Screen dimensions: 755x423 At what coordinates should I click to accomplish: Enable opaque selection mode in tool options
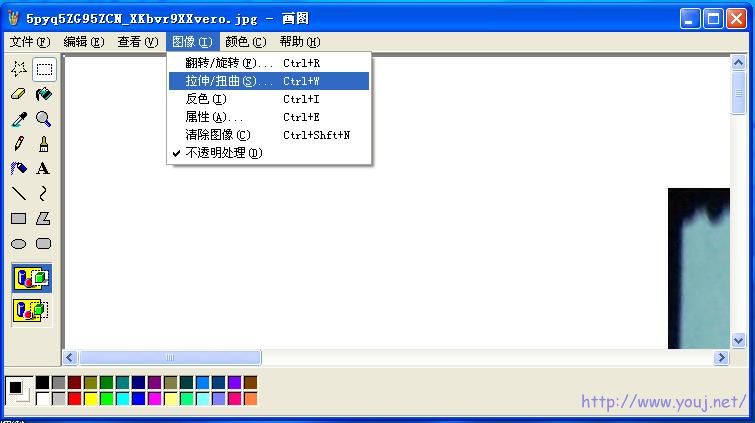coord(31,278)
